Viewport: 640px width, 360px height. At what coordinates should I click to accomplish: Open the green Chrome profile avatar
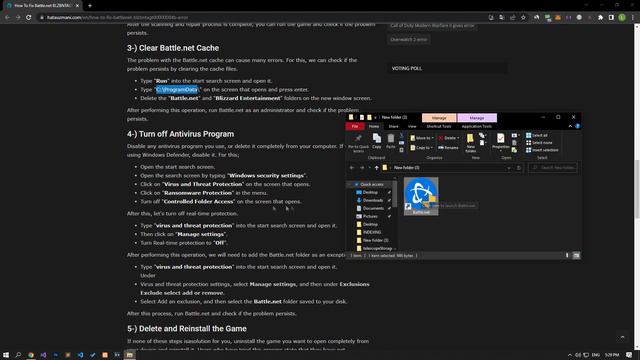[622, 18]
